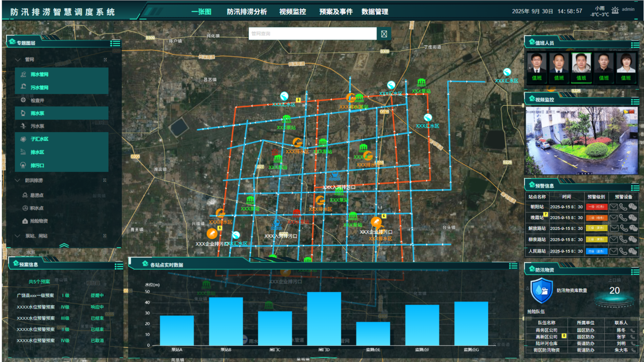Viewport: 644px width, 362px height.
Task: Collapse the 防洪排涝 layer group
Action: pyautogui.click(x=18, y=180)
